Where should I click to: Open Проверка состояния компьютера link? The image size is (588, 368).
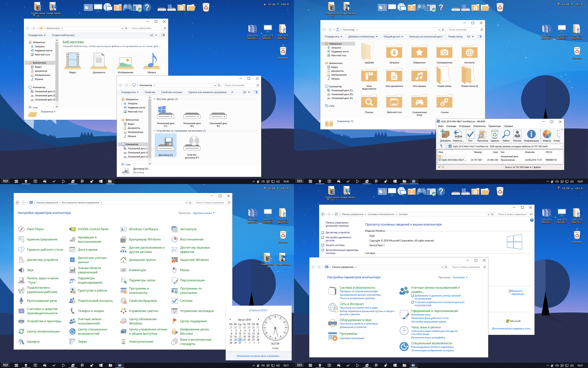(x=358, y=291)
